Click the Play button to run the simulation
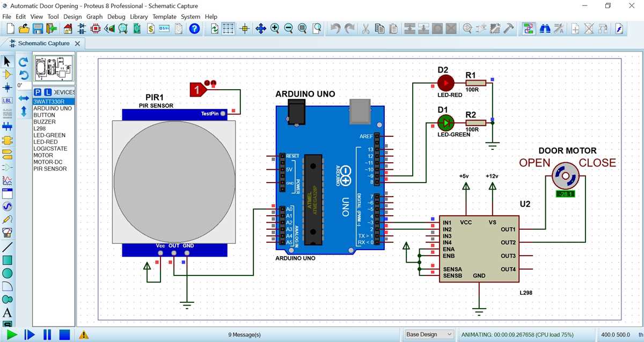Screen dimensions: 644x342 [12, 334]
